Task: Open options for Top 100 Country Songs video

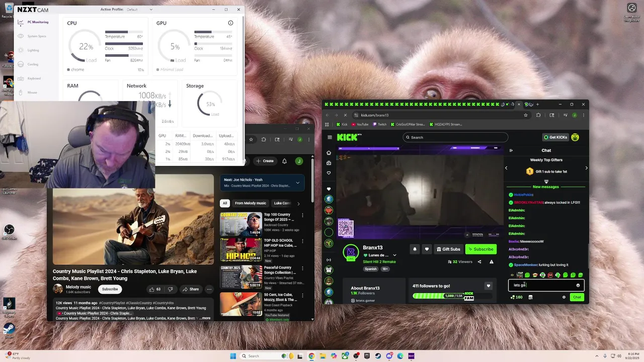Action: [x=302, y=215]
